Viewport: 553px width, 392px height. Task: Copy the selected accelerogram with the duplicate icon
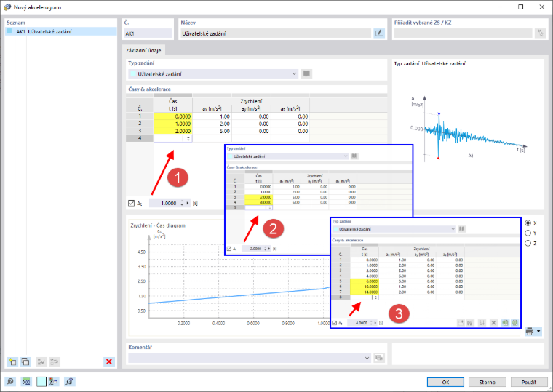click(x=25, y=361)
